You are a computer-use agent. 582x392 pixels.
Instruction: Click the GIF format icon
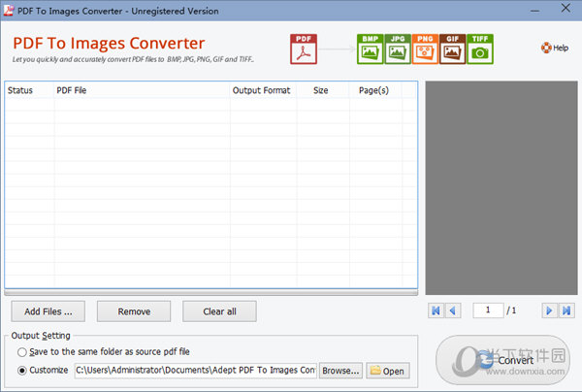coord(452,49)
